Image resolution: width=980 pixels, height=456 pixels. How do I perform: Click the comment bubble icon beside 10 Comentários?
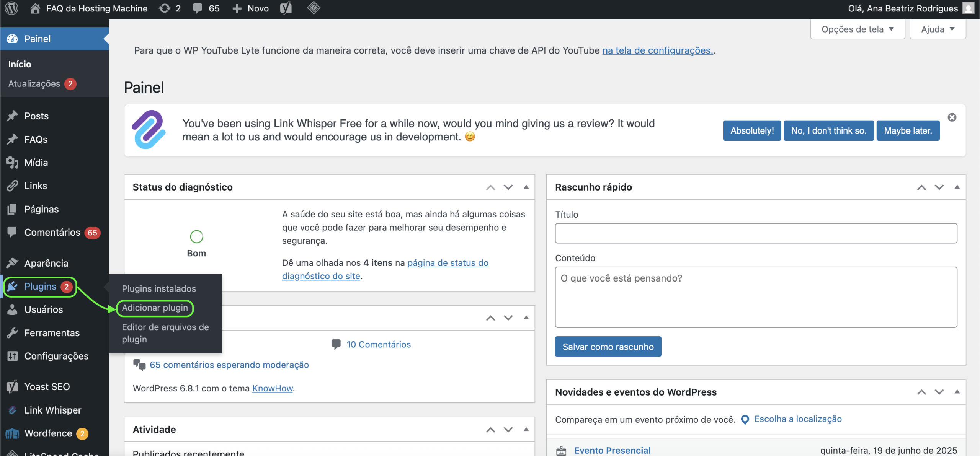336,344
